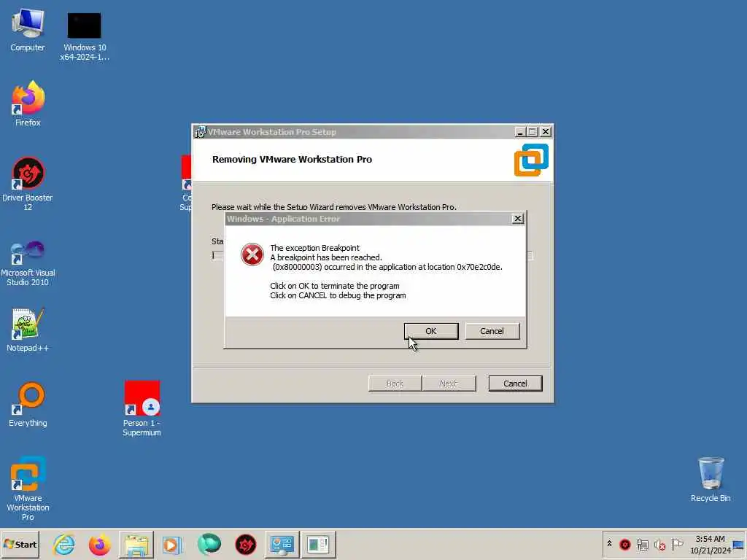Screen dimensions: 747x560
Task: Click Cancel in VMware Setup wizard
Action: point(515,384)
